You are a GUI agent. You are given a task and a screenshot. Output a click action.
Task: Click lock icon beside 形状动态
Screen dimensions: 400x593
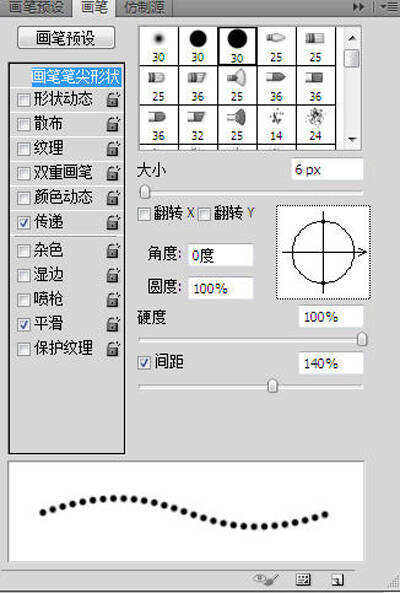(113, 100)
